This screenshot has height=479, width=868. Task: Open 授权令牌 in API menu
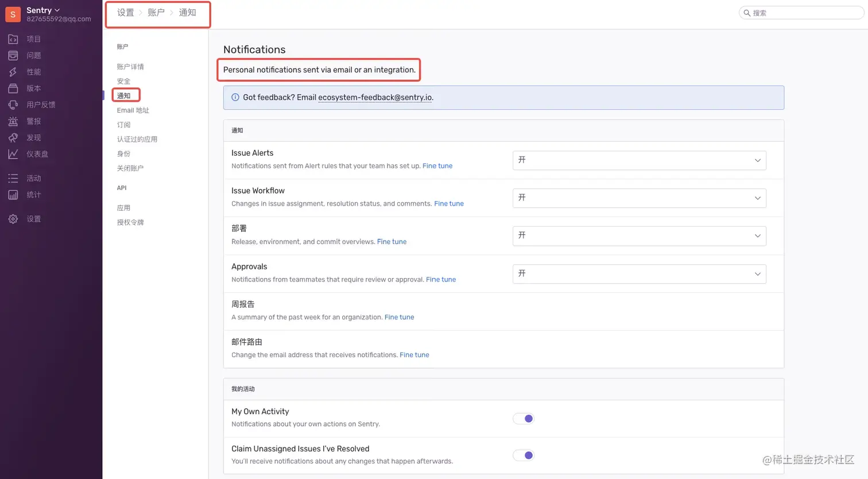pos(130,222)
